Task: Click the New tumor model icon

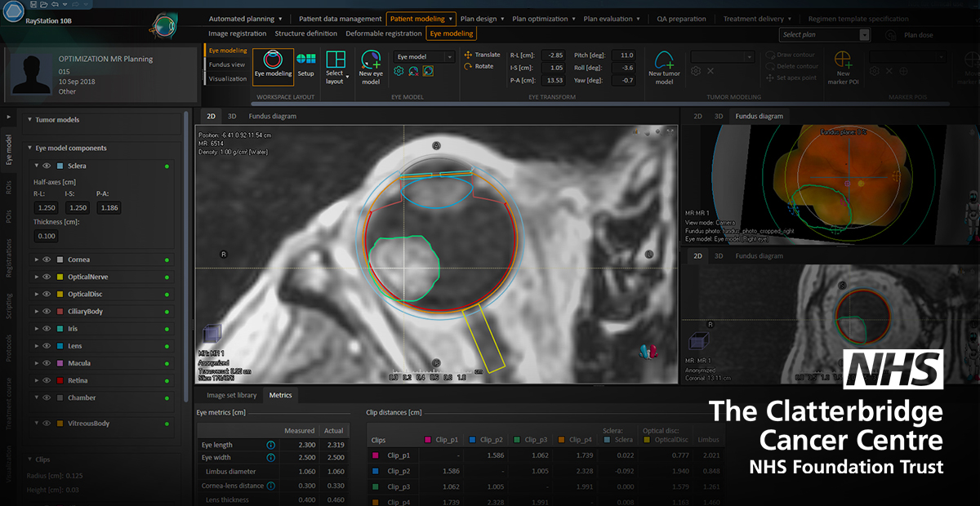Action: [664, 65]
